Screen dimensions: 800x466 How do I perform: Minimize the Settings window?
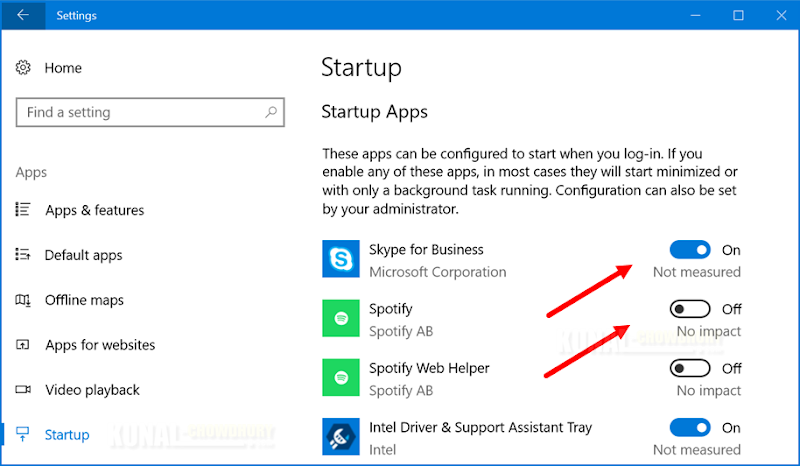pyautogui.click(x=695, y=15)
